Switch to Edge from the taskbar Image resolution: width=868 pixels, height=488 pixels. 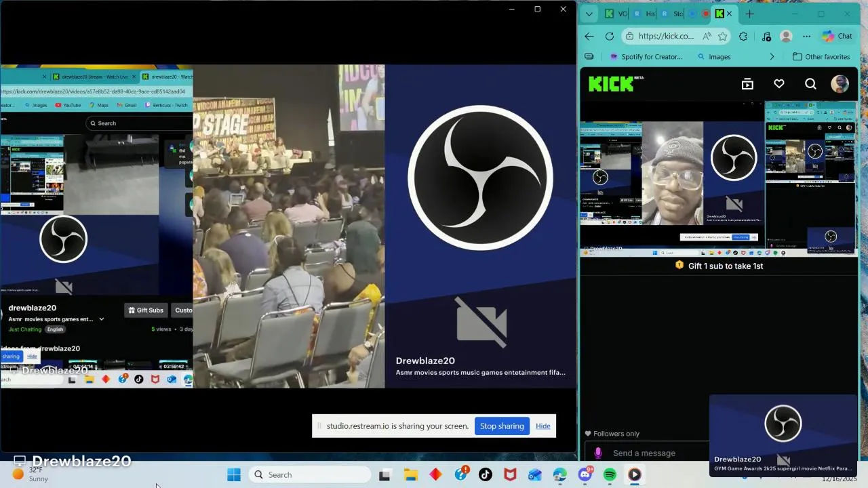point(559,475)
